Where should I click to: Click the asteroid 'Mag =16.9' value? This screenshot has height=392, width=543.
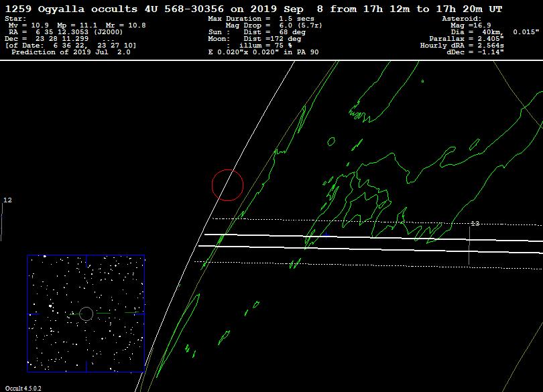[471, 25]
